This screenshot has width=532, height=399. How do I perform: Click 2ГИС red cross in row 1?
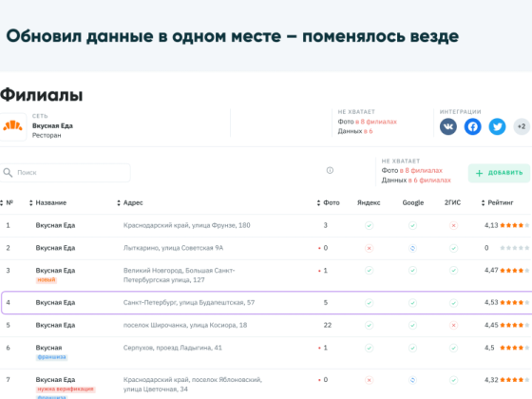point(454,226)
